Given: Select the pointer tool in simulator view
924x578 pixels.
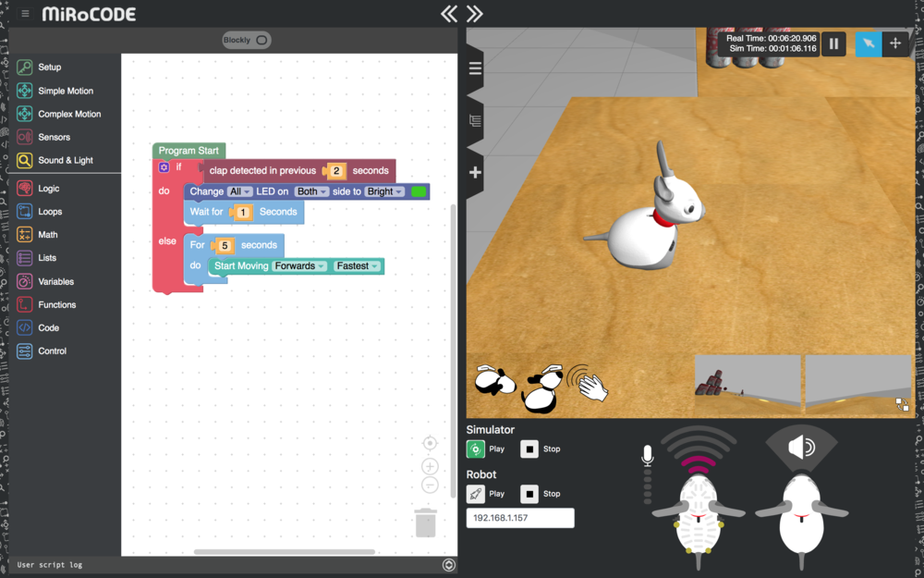Looking at the screenshot, I should pyautogui.click(x=868, y=43).
